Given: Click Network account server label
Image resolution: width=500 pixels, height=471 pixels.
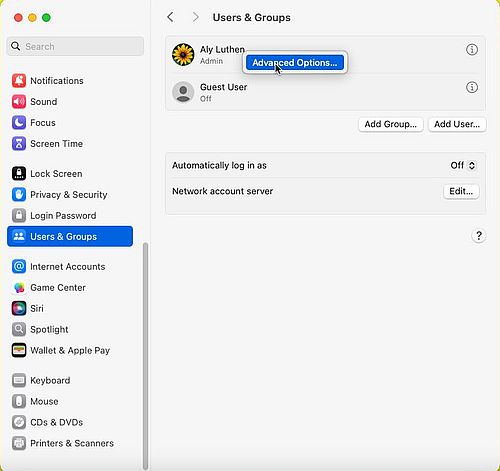Looking at the screenshot, I should pyautogui.click(x=222, y=191).
